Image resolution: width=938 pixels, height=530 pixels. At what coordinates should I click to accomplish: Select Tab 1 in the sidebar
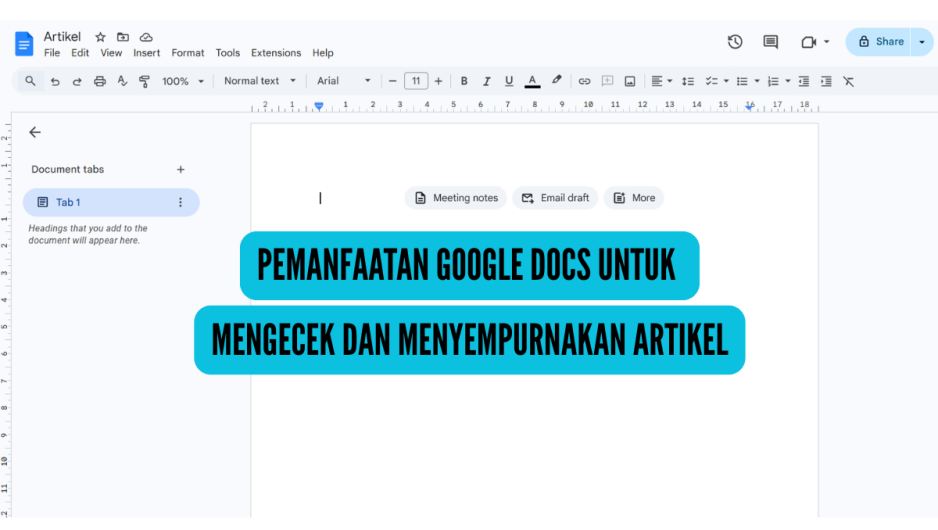pyautogui.click(x=111, y=202)
